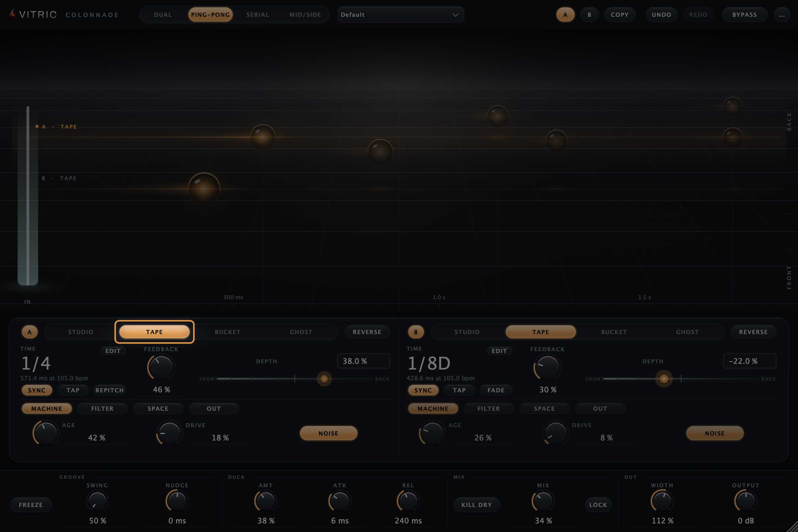Select Ghost type for delay B
This screenshot has width=798, height=532.
(687, 332)
